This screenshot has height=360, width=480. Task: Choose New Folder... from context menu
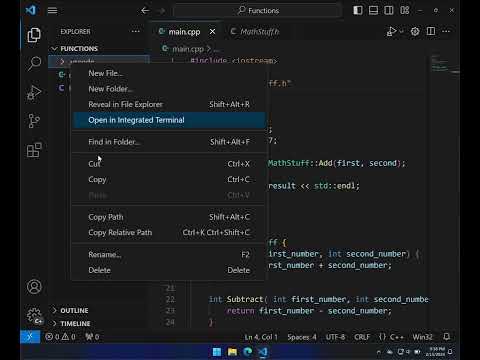coord(169,89)
